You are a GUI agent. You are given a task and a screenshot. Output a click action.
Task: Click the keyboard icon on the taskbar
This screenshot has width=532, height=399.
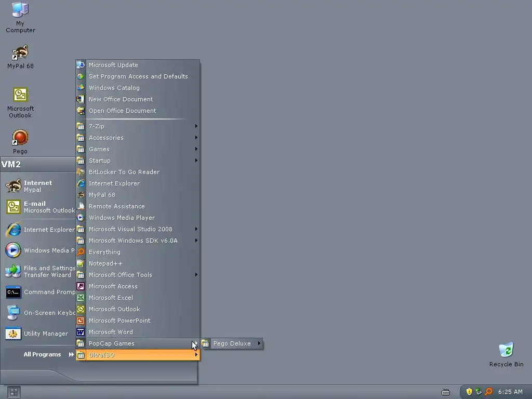click(446, 393)
